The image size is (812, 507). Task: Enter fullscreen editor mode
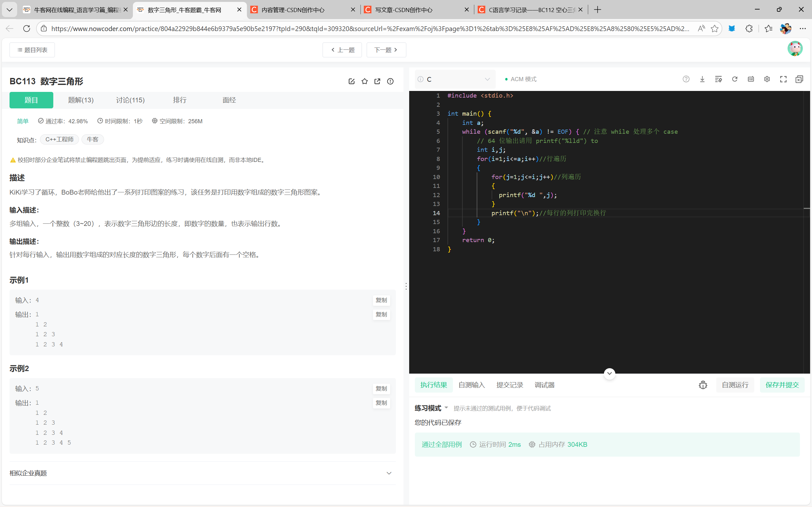(x=783, y=79)
